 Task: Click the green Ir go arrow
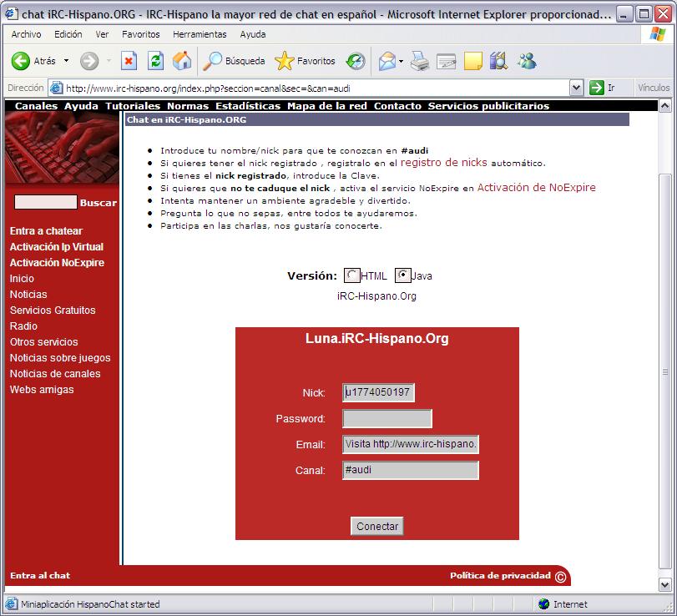click(596, 88)
